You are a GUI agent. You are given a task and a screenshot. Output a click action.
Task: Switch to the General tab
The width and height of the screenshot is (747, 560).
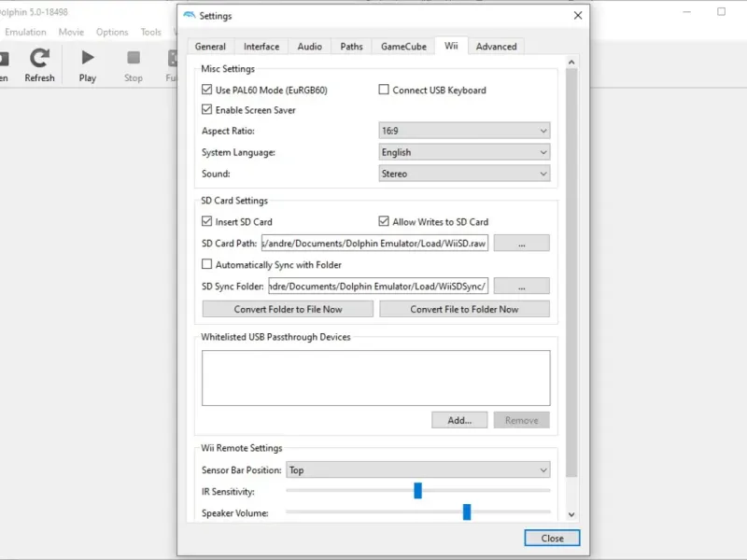210,46
